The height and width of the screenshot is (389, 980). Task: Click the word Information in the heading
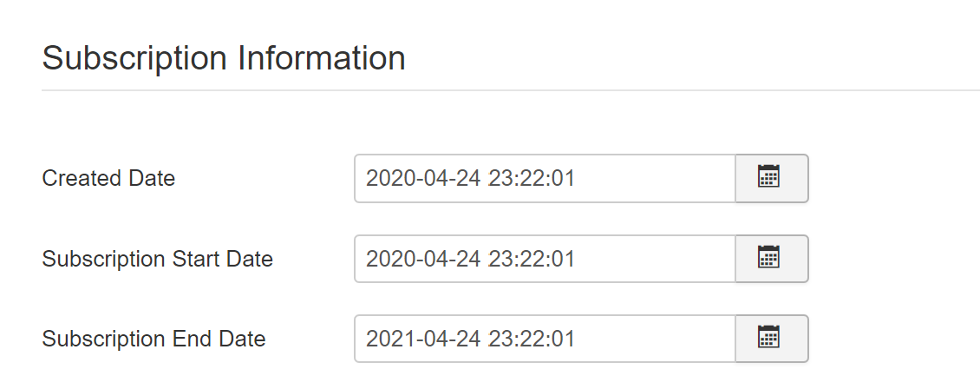tap(321, 58)
